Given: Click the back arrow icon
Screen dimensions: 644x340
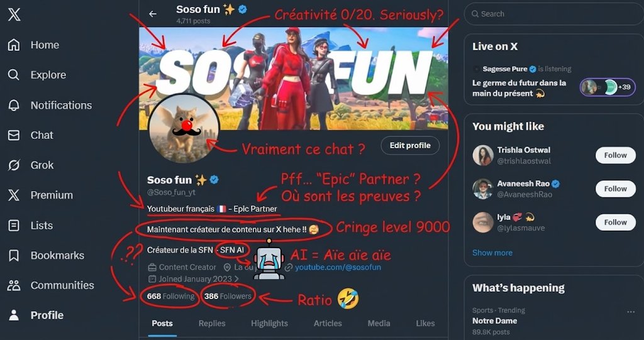Looking at the screenshot, I should point(153,14).
